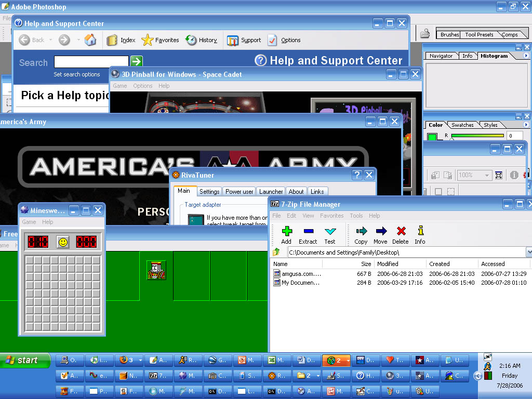The width and height of the screenshot is (532, 399).
Task: Select Swatches tab in Photoshop
Action: tap(462, 125)
